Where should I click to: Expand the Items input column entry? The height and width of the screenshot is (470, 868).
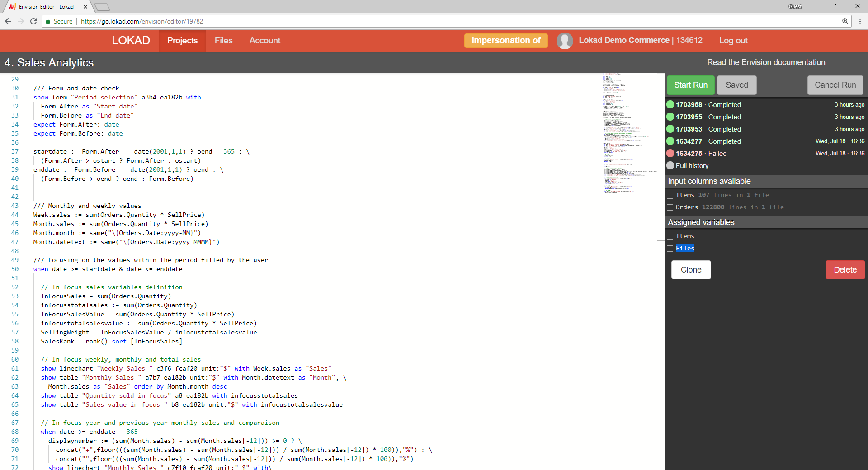coord(670,195)
